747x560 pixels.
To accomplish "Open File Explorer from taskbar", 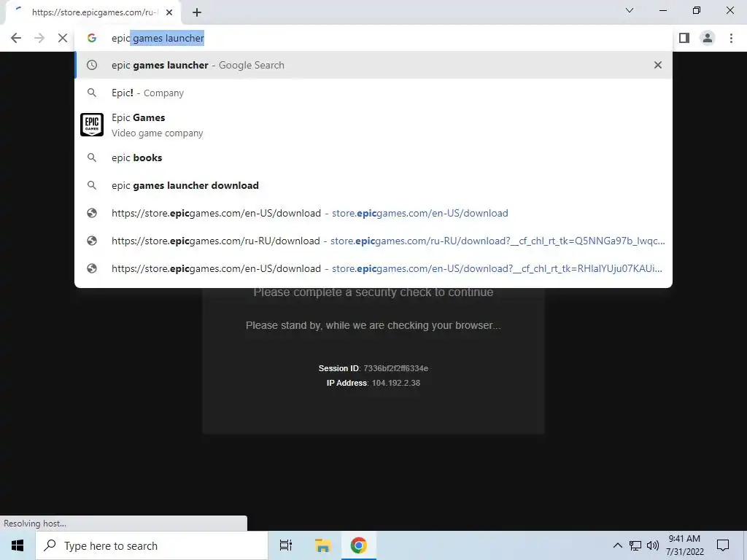I will coord(322,545).
